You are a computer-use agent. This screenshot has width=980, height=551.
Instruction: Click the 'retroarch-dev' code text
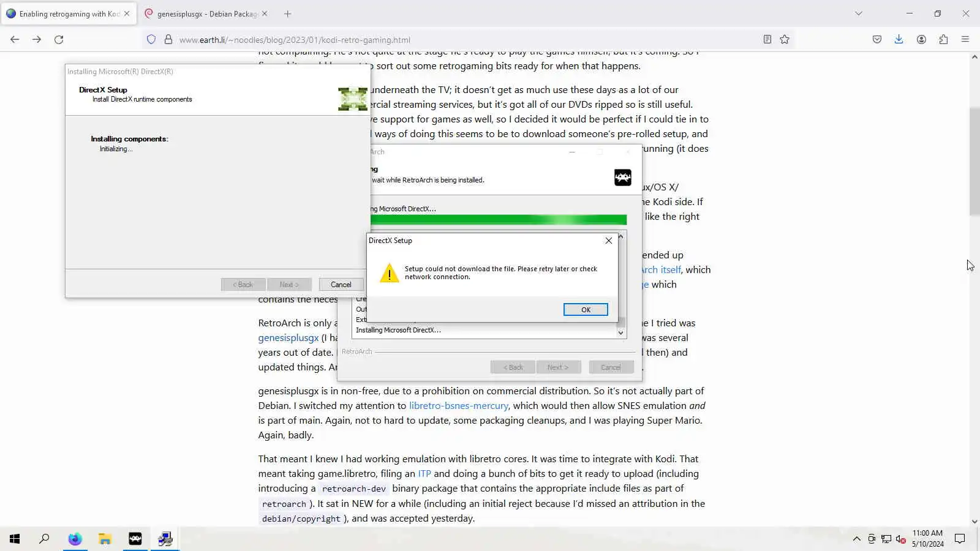point(354,489)
